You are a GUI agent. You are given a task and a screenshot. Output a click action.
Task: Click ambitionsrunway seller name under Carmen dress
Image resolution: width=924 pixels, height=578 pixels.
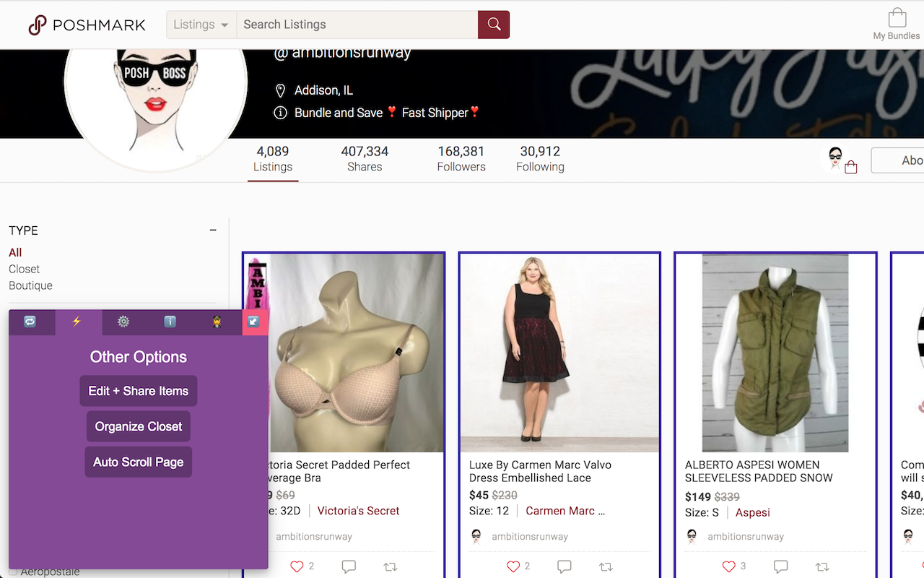tap(530, 536)
